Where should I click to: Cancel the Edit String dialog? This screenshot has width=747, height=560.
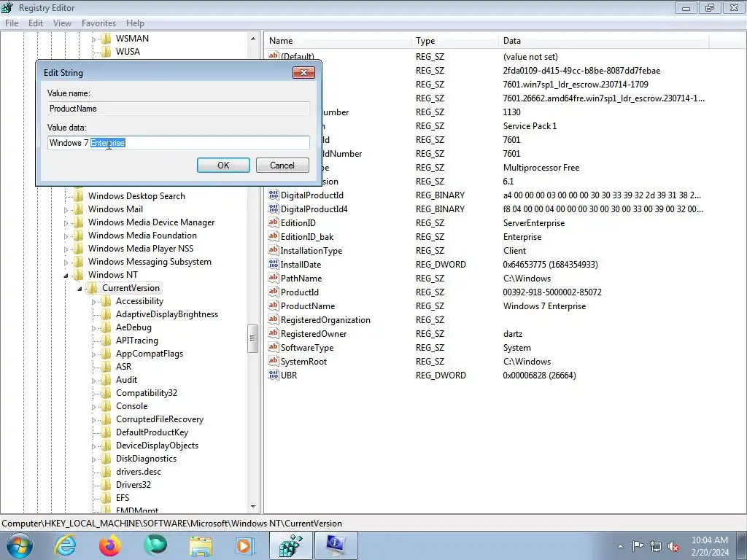point(282,166)
